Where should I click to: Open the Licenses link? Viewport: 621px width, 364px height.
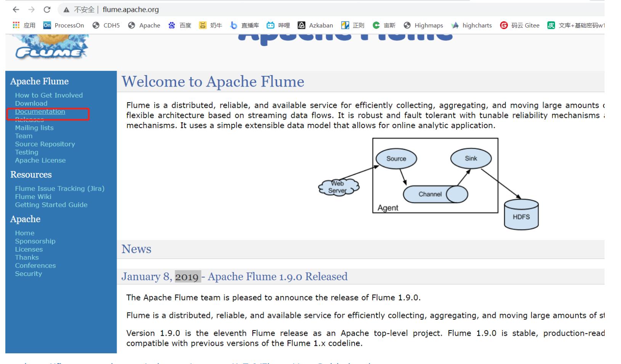point(29,249)
